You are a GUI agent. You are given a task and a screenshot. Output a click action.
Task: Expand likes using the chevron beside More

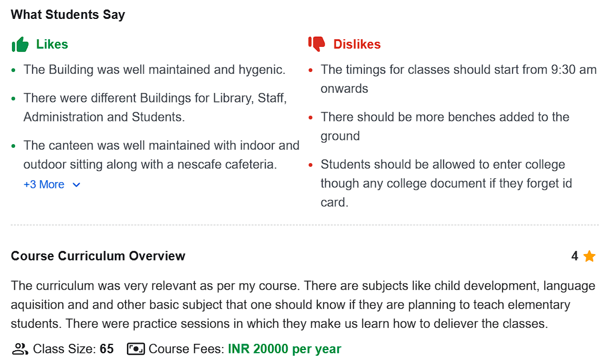coord(77,185)
